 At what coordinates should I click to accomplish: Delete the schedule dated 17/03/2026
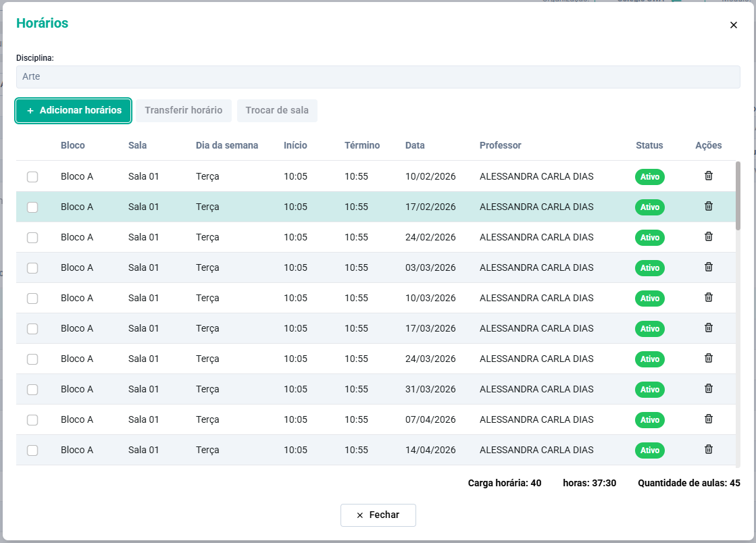[708, 328]
